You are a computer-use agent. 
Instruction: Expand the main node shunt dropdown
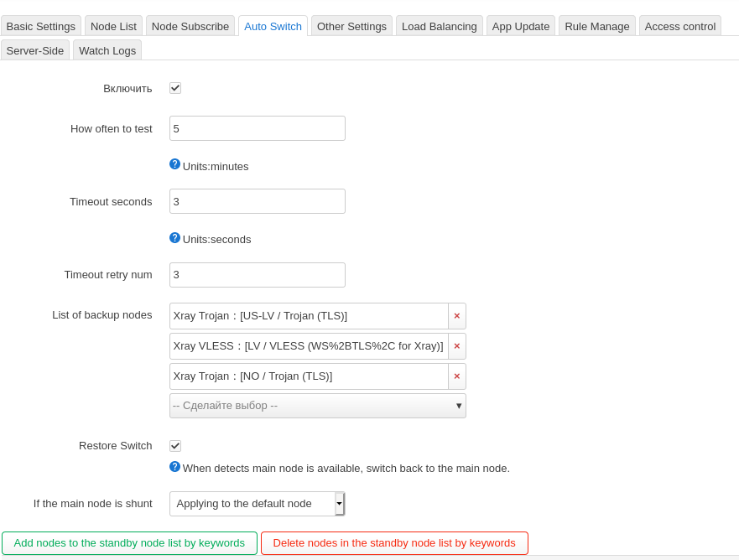[257, 504]
